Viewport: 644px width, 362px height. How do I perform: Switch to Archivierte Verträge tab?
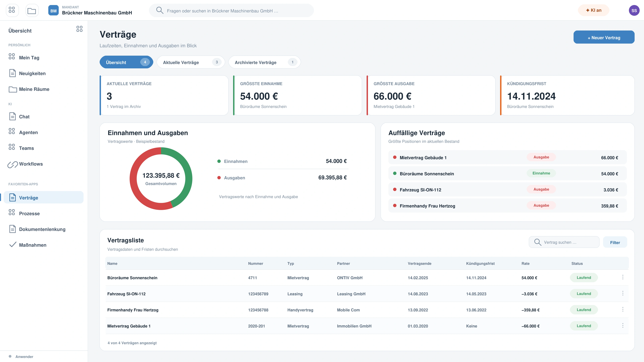pyautogui.click(x=264, y=62)
